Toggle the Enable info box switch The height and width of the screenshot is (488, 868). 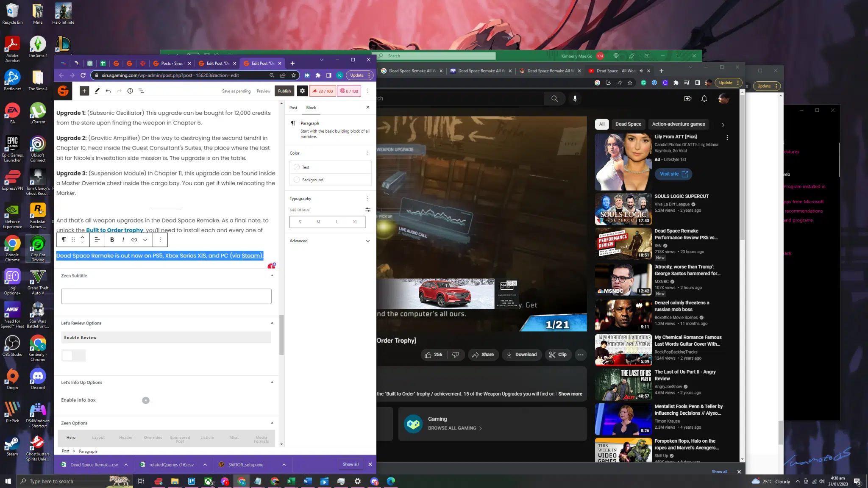point(146,400)
